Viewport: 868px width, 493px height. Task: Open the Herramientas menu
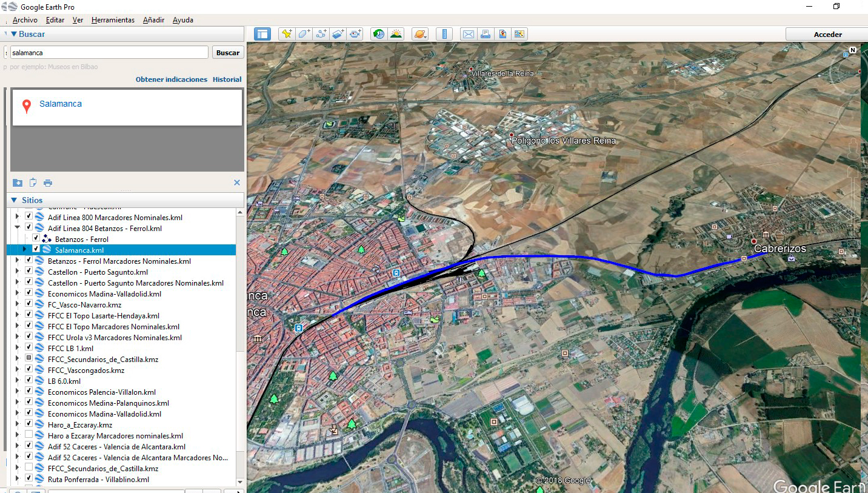tap(113, 20)
